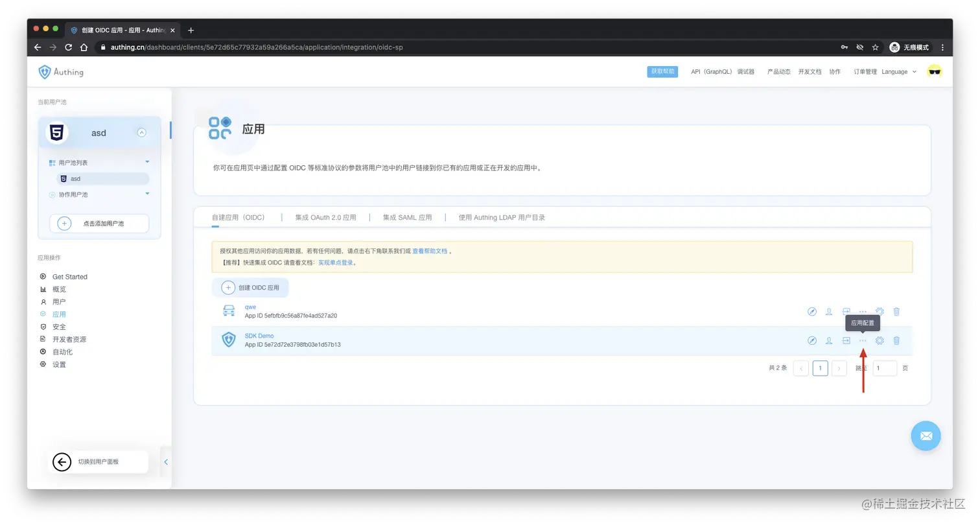
Task: Open the compass icon for the qwe app
Action: [x=812, y=312]
